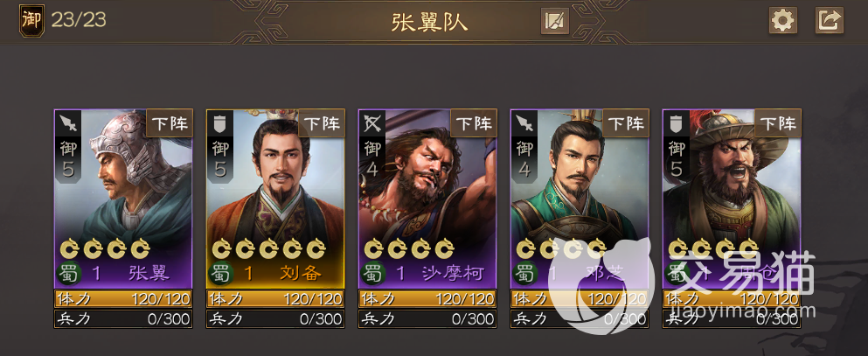The width and height of the screenshot is (868, 356).
Task: Click the edit team name icon
Action: tap(555, 21)
